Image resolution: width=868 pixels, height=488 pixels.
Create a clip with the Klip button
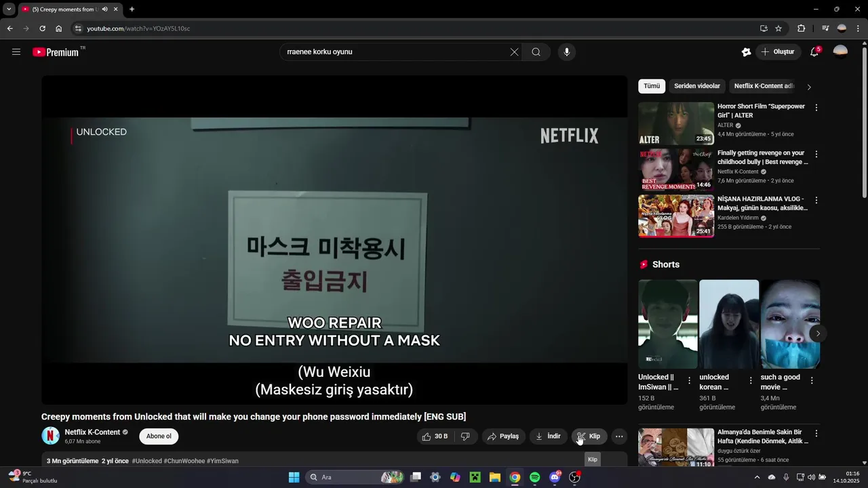click(589, 436)
